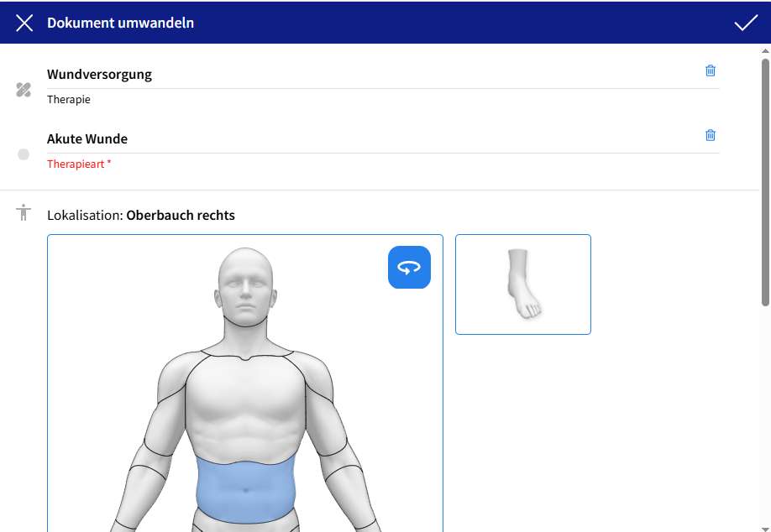Click the Therapie label under Wundversorgung

[x=69, y=100]
